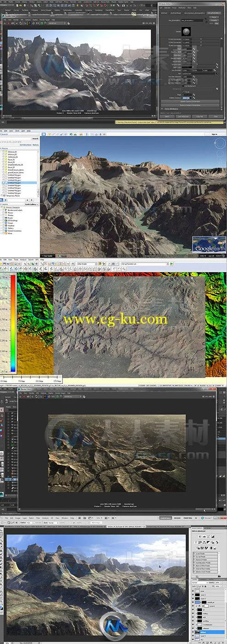
Task: Expand the Primary Database tree node
Action: [x=2, y=207]
